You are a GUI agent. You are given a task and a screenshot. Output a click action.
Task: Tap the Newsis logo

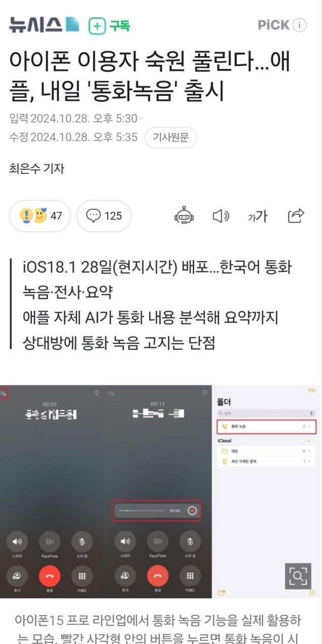tap(44, 24)
